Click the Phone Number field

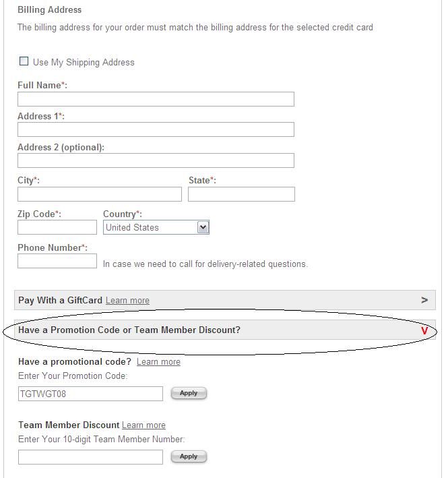[x=57, y=261]
